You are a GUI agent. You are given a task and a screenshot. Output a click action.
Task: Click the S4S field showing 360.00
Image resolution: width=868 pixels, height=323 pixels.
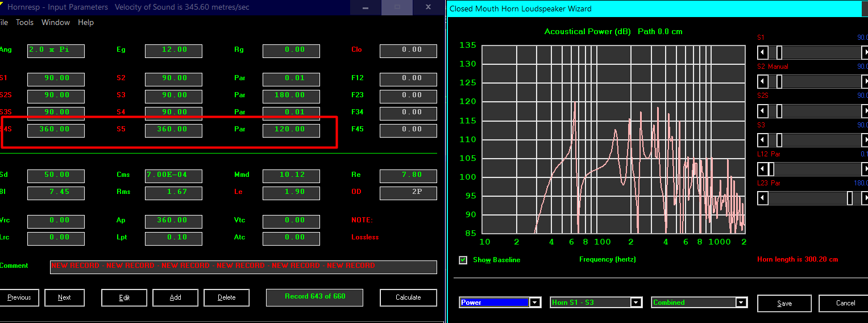[56, 130]
